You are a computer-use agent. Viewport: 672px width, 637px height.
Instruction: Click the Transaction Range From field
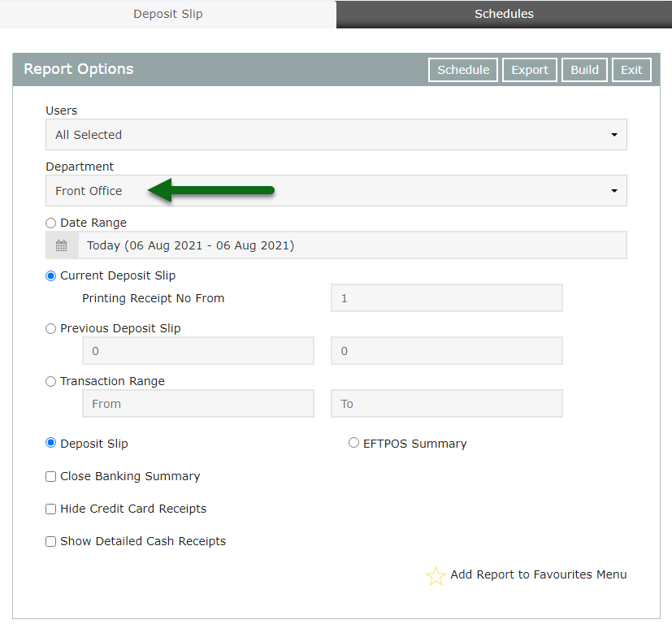coord(198,403)
